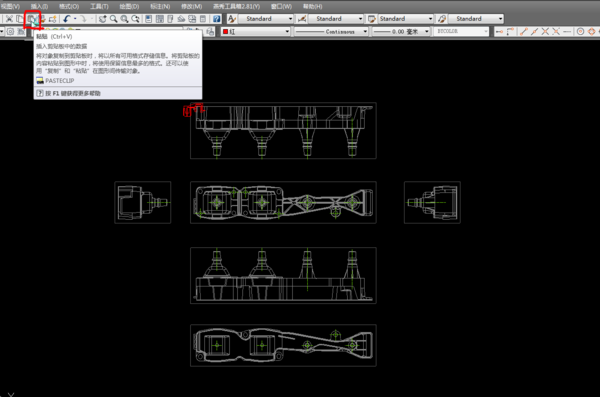The width and height of the screenshot is (600, 397).
Task: Open the Dimension Style icon
Action: pyautogui.click(x=302, y=19)
